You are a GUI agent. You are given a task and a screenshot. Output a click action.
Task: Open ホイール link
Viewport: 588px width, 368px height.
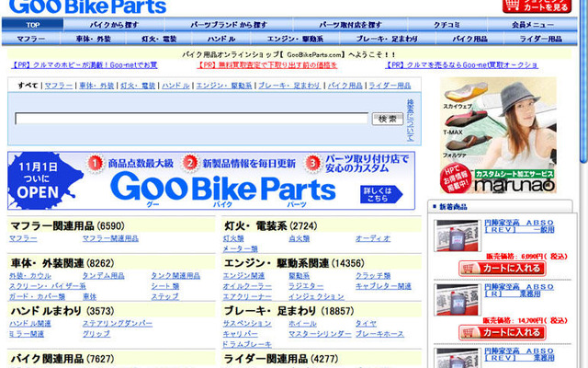point(302,323)
